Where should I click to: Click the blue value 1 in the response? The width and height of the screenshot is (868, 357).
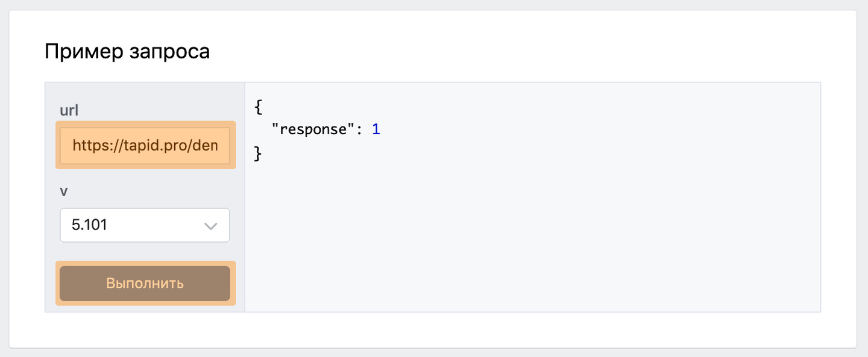pos(376,129)
